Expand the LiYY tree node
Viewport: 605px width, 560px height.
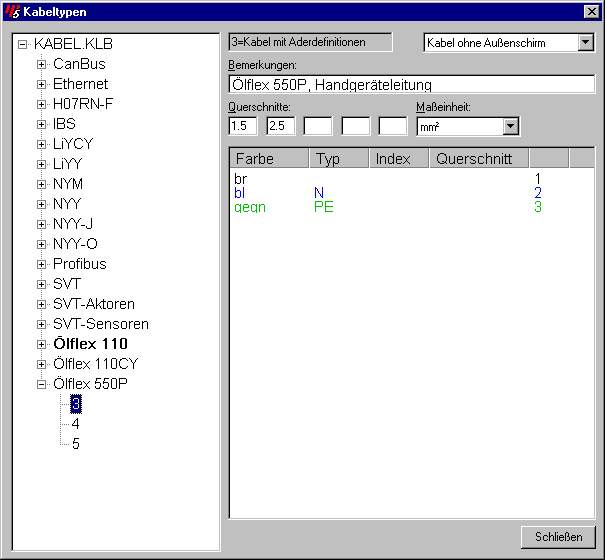tap(41, 164)
